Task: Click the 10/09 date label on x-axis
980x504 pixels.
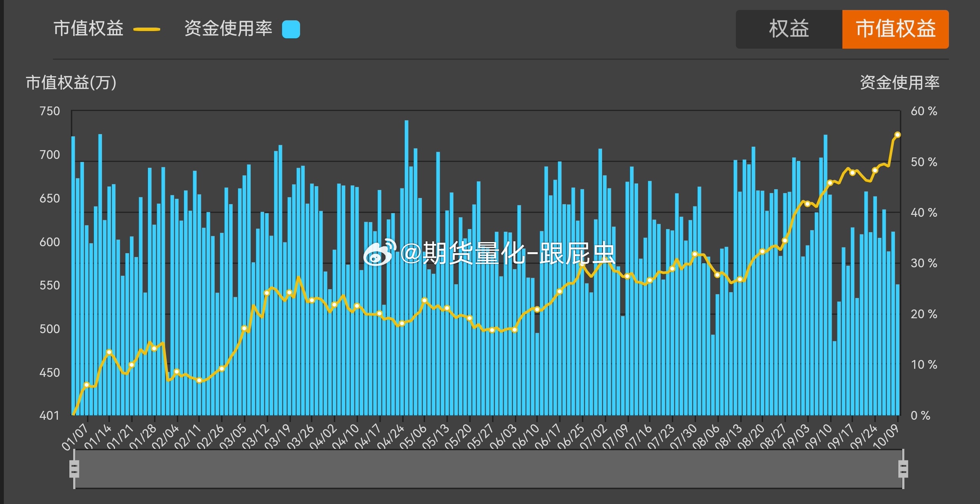Action: [x=886, y=436]
